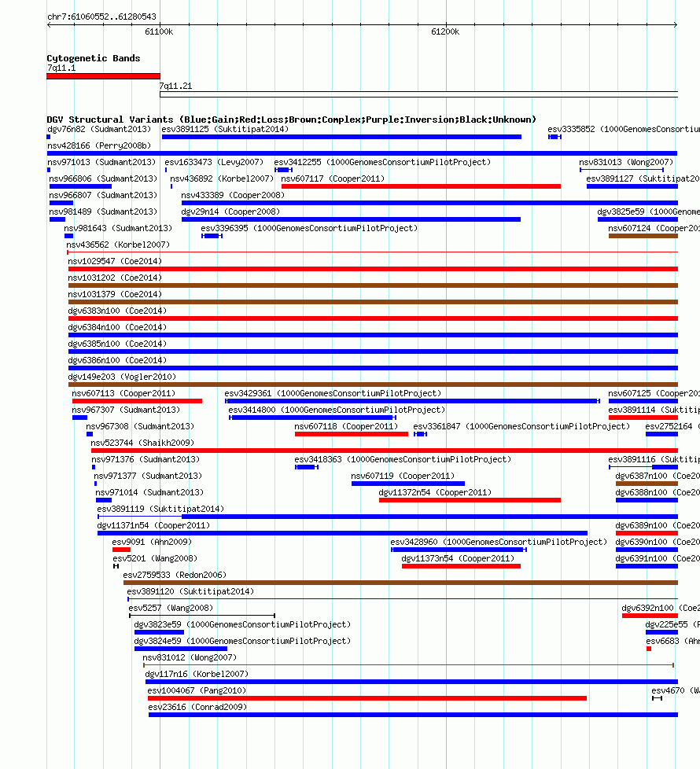700x769 pixels.
Task: Select esv1004067 (Pang2010) label
Action: [x=197, y=690]
